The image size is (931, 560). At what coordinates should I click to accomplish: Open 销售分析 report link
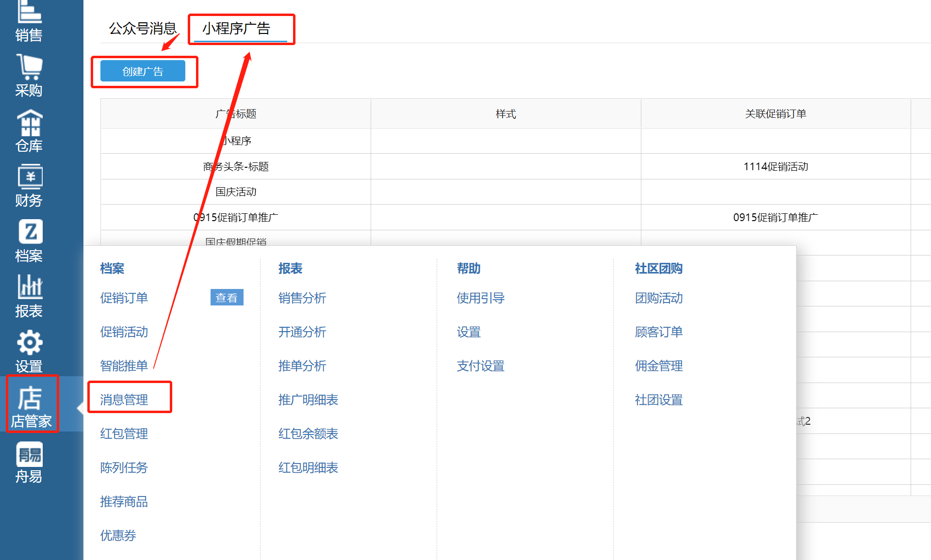pos(302,298)
